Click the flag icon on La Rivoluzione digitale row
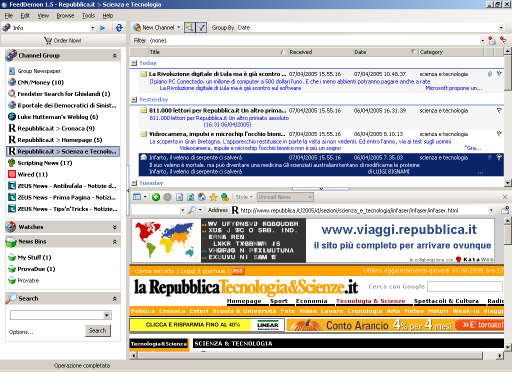The width and height of the screenshot is (512, 372). (x=499, y=74)
